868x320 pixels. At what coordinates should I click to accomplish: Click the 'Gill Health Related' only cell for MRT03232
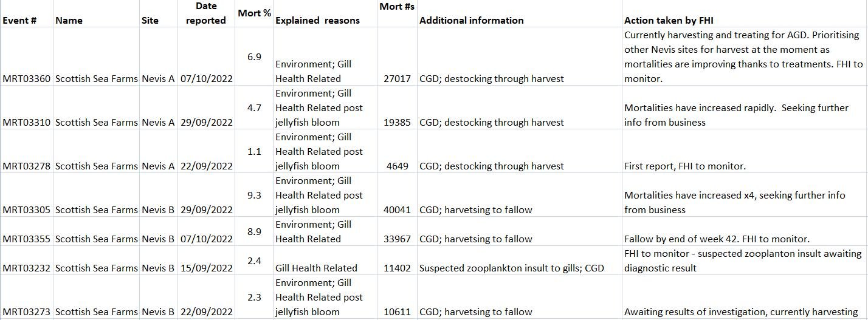(x=316, y=268)
